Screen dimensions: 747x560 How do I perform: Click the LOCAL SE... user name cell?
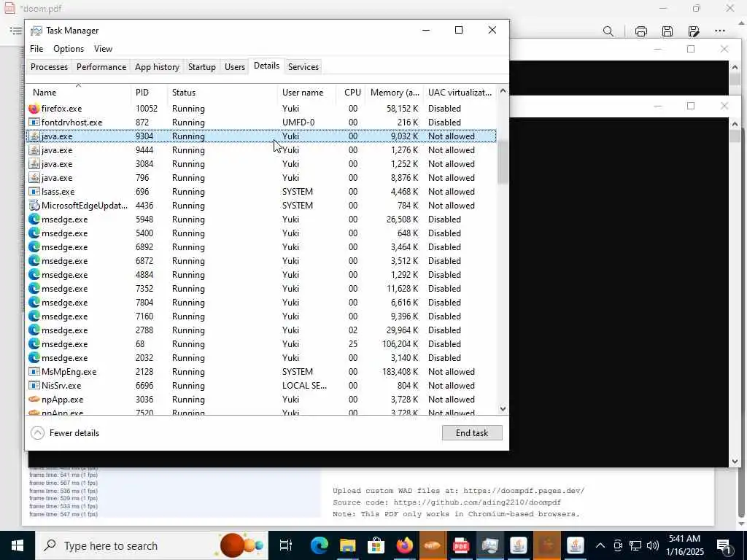pos(304,385)
